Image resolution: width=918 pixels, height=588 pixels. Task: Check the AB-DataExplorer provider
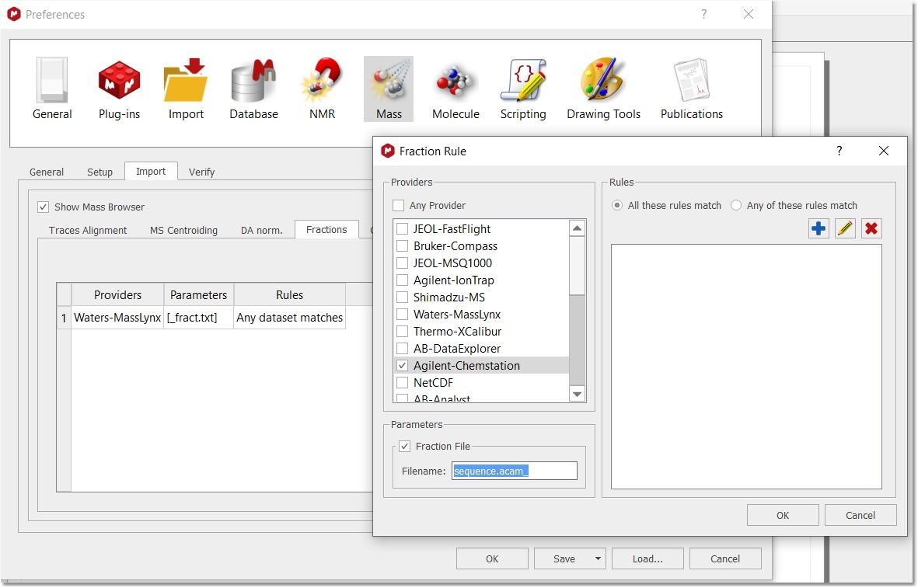click(402, 348)
